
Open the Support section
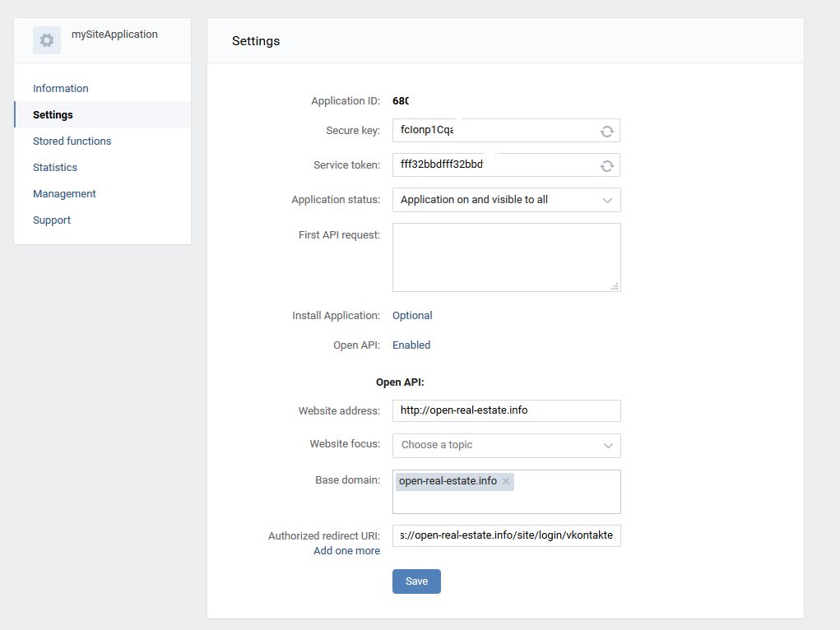click(52, 220)
